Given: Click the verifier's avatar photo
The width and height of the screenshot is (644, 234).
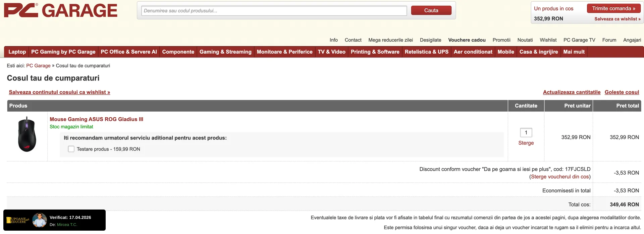Looking at the screenshot, I should pyautogui.click(x=40, y=220).
